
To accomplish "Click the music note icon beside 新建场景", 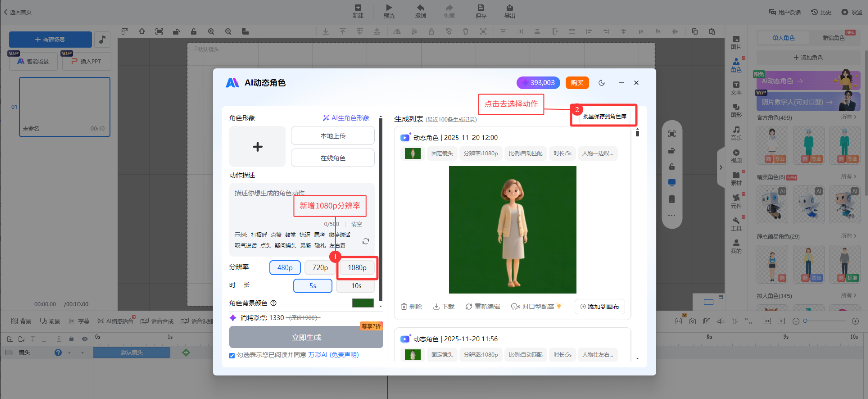I will pos(102,39).
